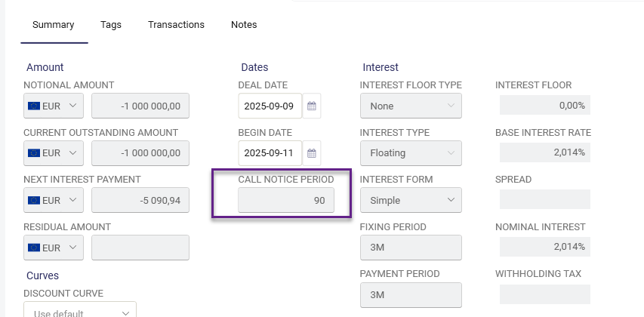Image resolution: width=644 pixels, height=317 pixels.
Task: Open Current Outstanding Amount currency dropdown
Action: [54, 153]
